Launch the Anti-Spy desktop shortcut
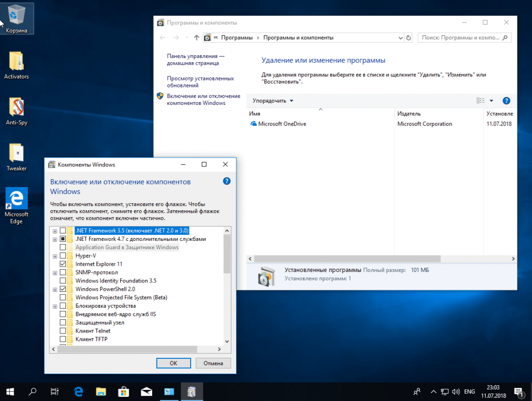Viewport: 532px width, 401px height. pyautogui.click(x=16, y=111)
